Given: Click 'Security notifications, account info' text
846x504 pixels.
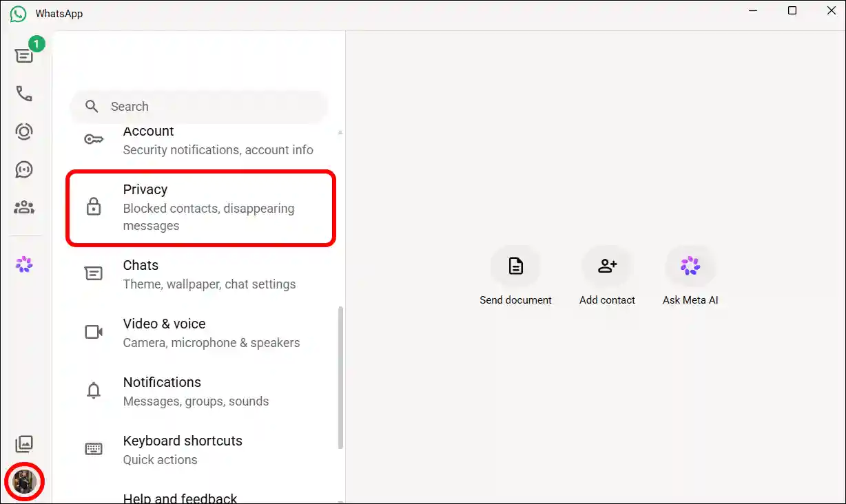Looking at the screenshot, I should 218,150.
